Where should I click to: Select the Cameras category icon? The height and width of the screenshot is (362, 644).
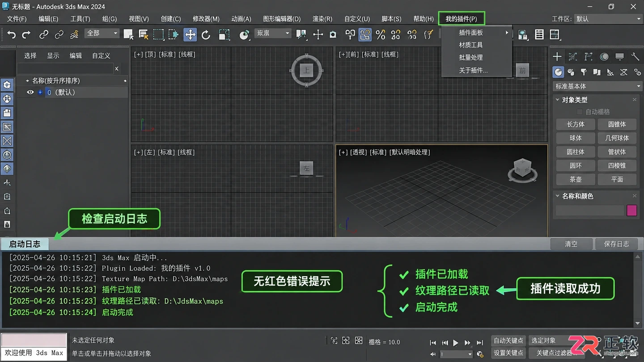597,72
